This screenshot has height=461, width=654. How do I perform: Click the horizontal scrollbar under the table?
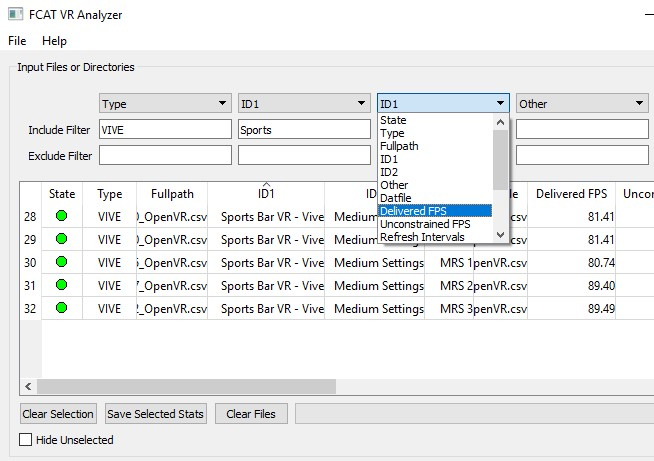tap(186, 386)
